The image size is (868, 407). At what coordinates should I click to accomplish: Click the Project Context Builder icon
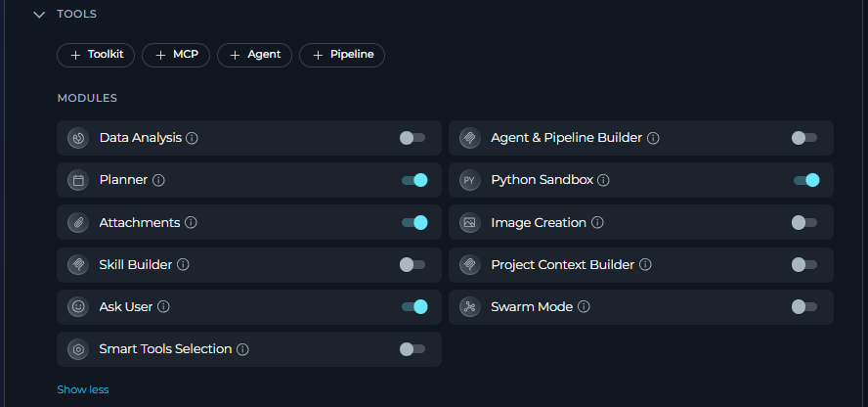pos(470,265)
